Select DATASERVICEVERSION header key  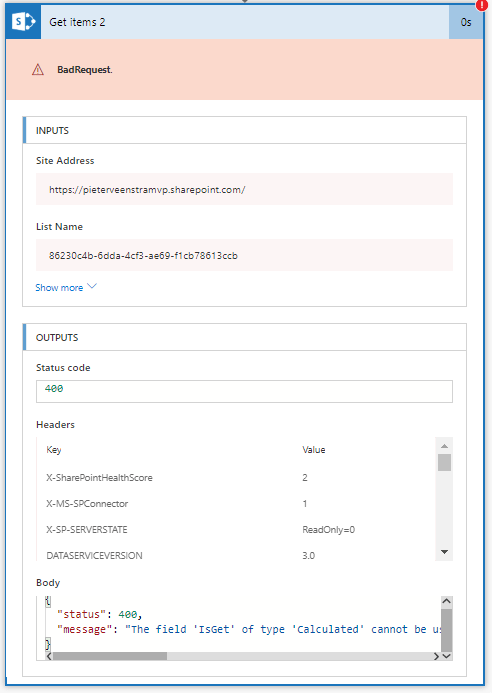pos(94,556)
